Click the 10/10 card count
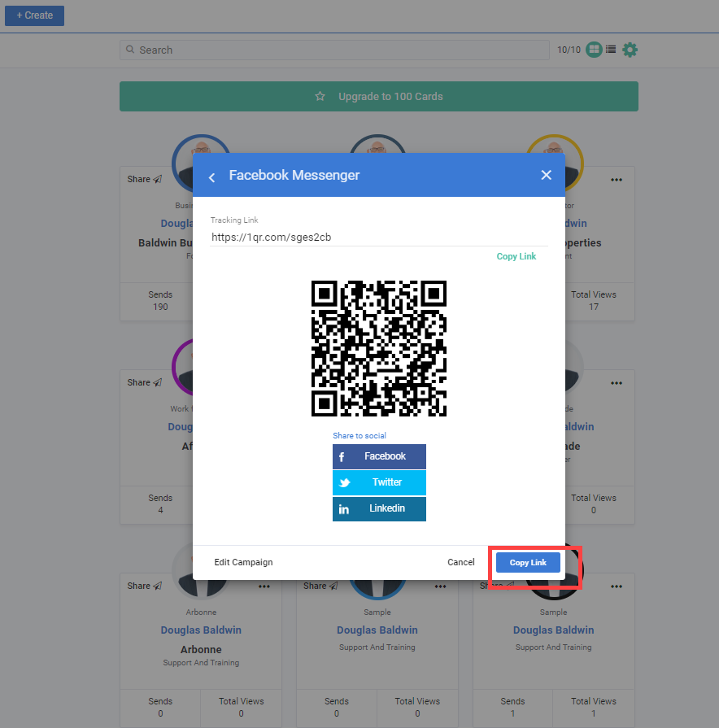This screenshot has height=728, width=719. tap(569, 50)
